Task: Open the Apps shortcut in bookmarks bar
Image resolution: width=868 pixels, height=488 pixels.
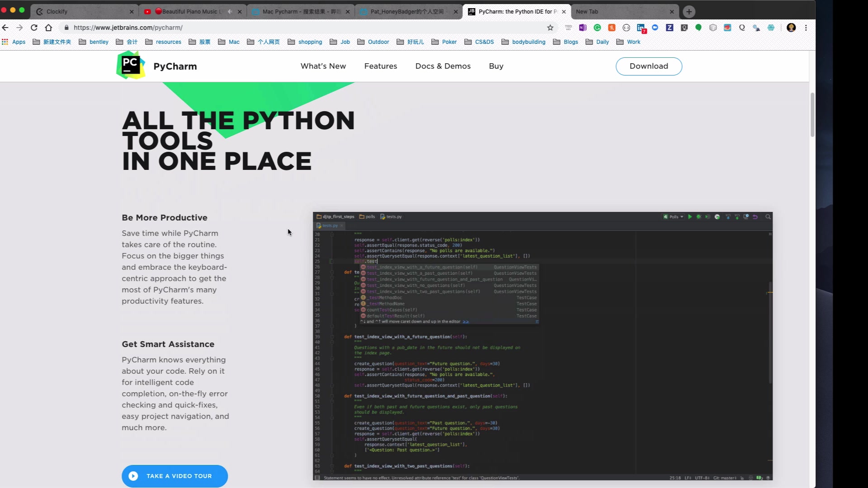Action: tap(14, 42)
